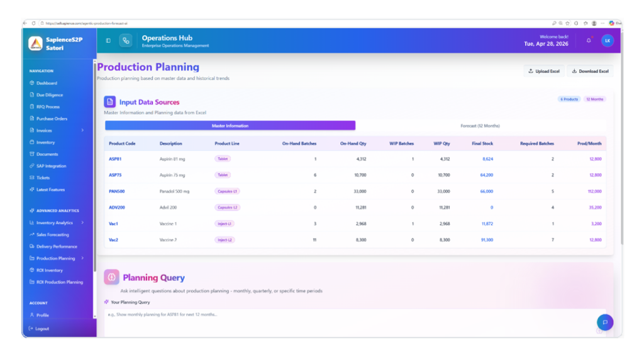Click the Operations Hub link icon
Image resolution: width=644 pixels, height=347 pixels.
tap(126, 41)
